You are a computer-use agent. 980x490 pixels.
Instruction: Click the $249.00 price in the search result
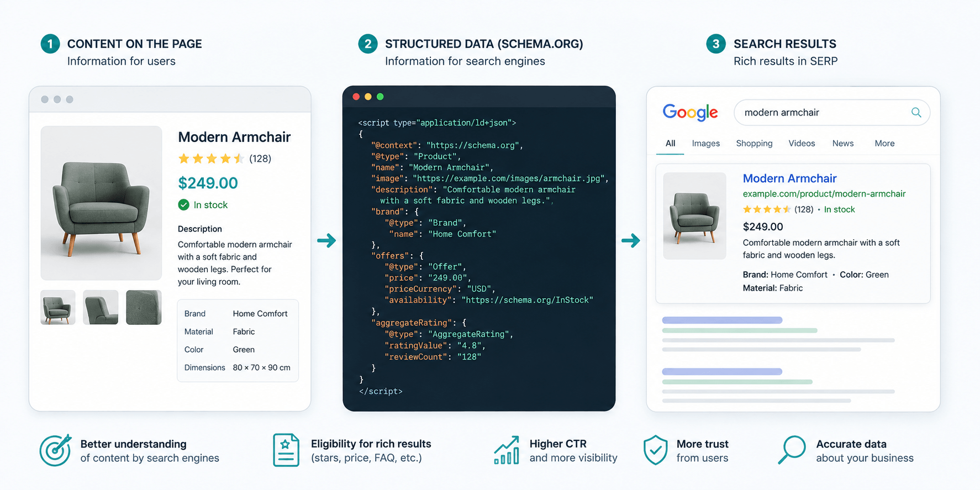pos(763,226)
